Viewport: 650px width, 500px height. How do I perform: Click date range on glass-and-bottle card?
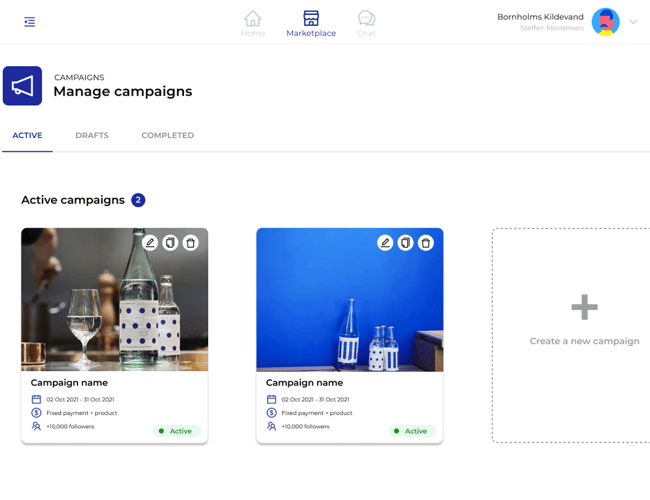pyautogui.click(x=80, y=399)
